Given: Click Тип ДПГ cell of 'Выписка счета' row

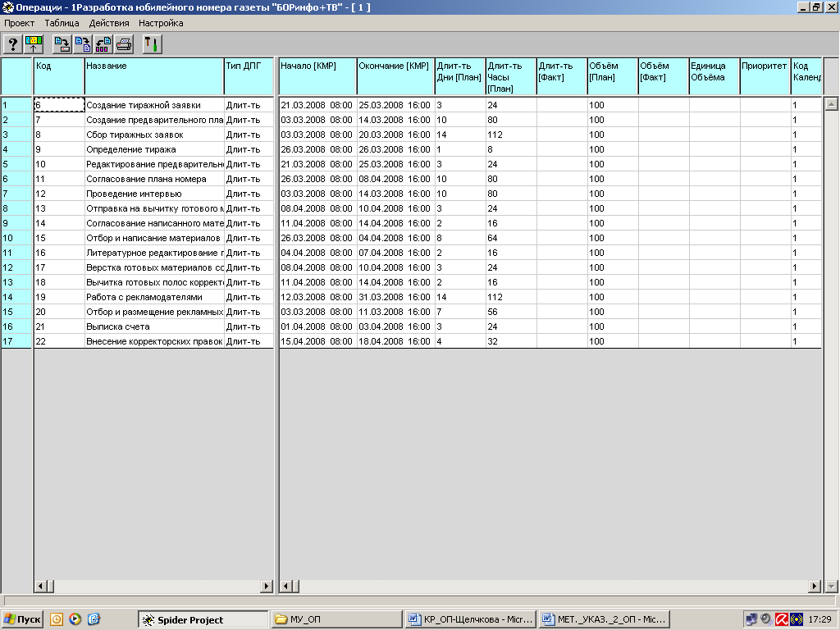Looking at the screenshot, I should tap(249, 326).
